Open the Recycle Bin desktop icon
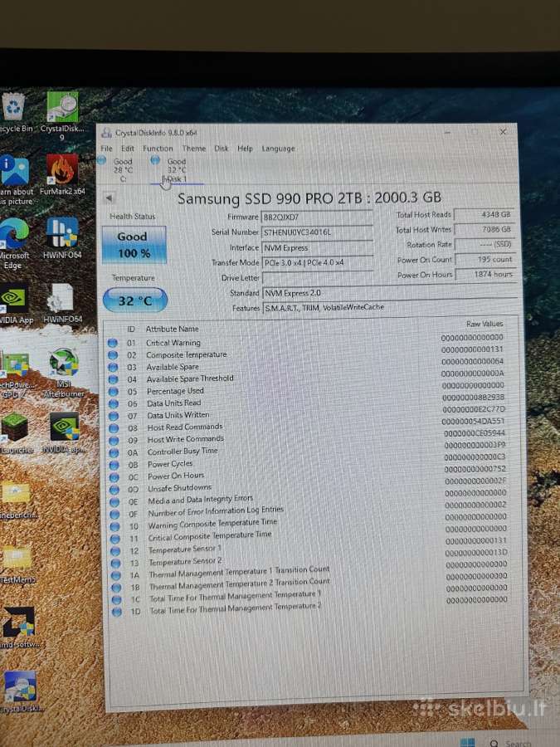 (x=14, y=113)
